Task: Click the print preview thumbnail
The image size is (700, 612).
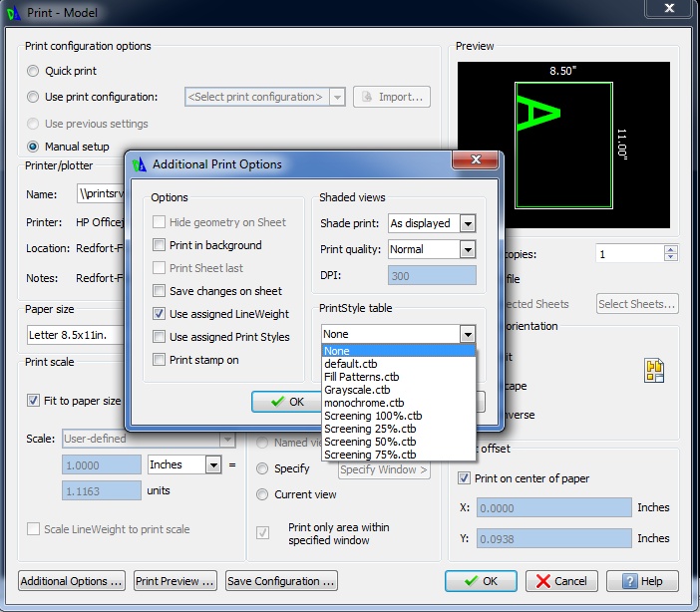Action: (x=563, y=145)
